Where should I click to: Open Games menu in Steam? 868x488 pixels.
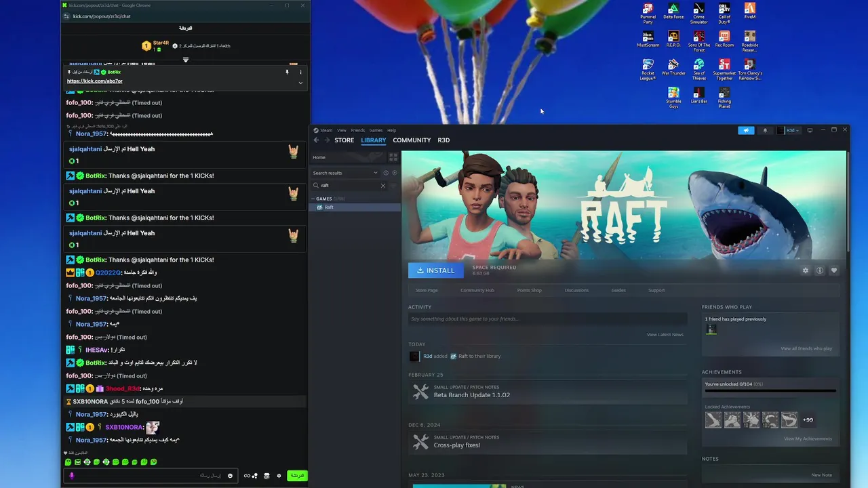376,130
